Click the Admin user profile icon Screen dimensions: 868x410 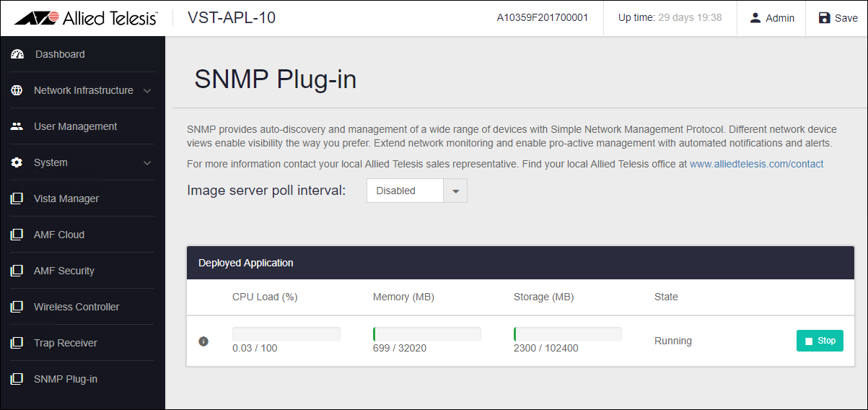pyautogui.click(x=755, y=17)
